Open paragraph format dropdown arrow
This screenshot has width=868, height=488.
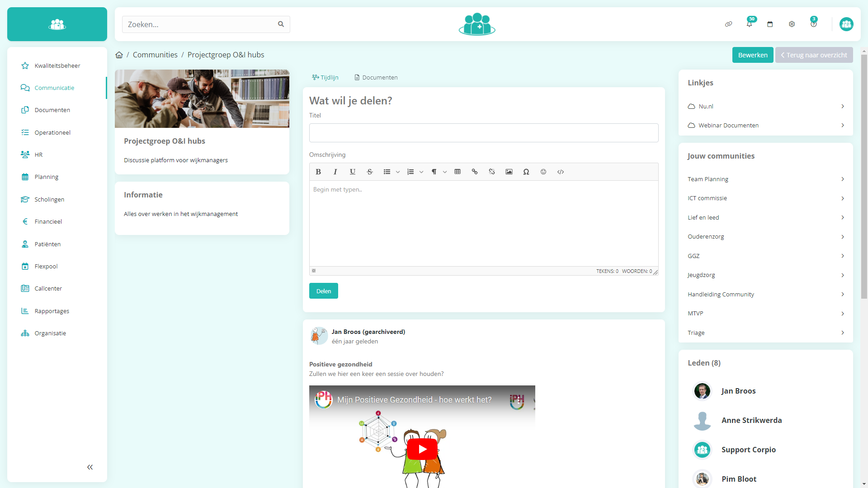[445, 172]
